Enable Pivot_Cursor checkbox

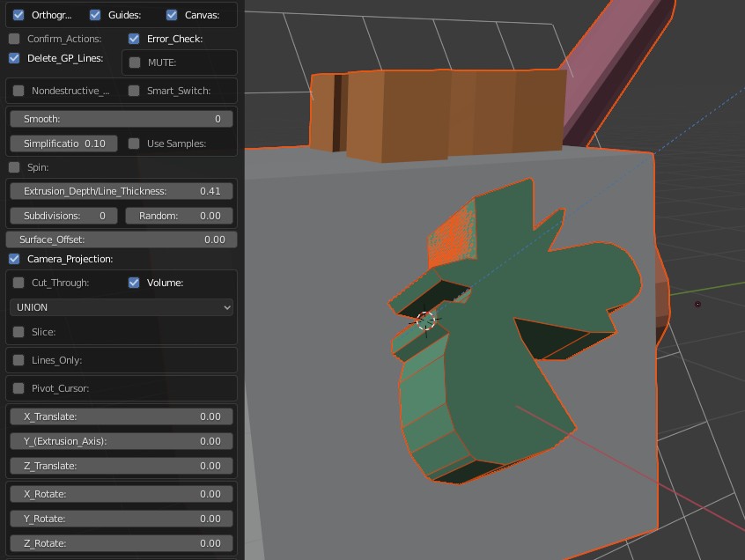pyautogui.click(x=18, y=388)
